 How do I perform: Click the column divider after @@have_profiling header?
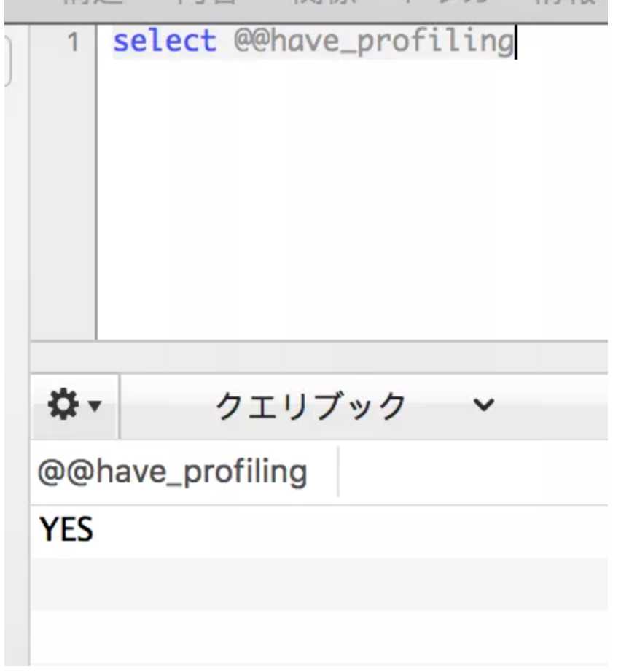(338, 472)
